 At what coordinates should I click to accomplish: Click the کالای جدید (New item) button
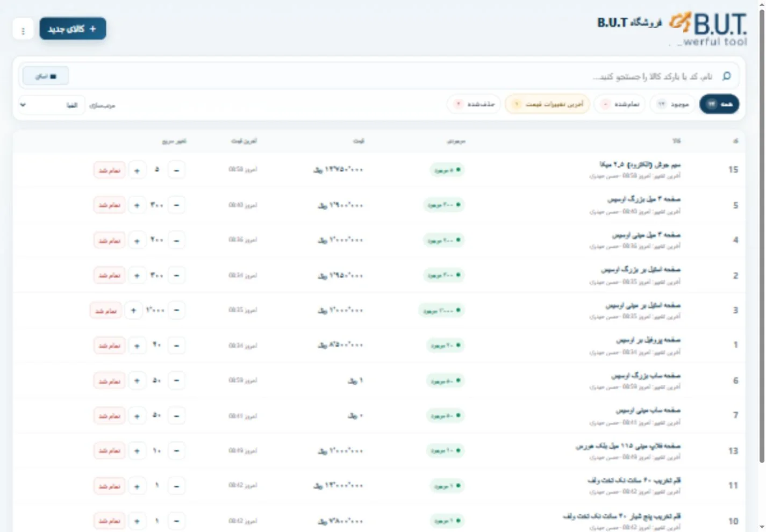(x=73, y=29)
